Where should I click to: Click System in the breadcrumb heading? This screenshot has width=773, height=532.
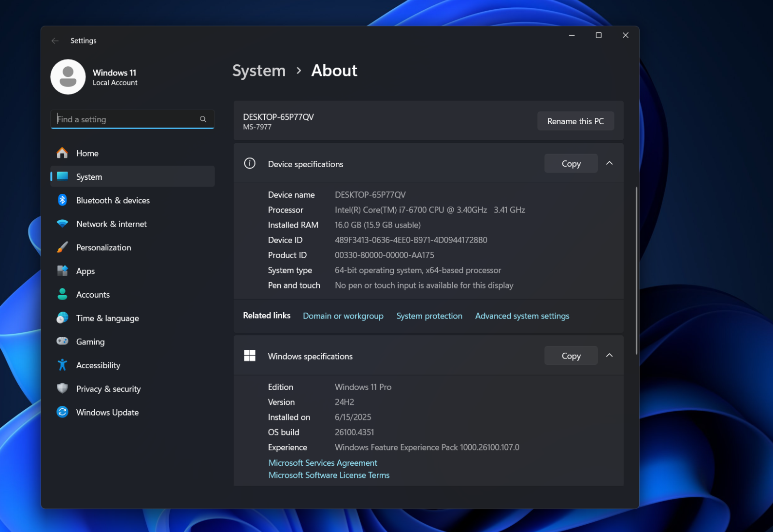[259, 71]
